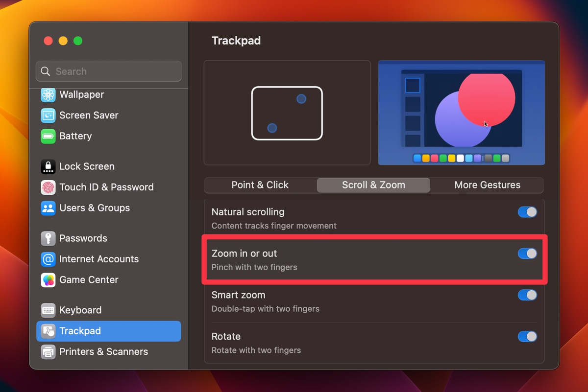Turn off the Zoom in or out gesture
The height and width of the screenshot is (392, 588).
(527, 254)
